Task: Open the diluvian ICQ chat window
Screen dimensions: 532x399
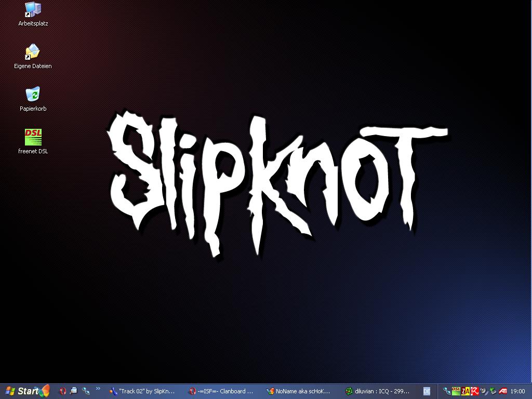Action: (379, 391)
